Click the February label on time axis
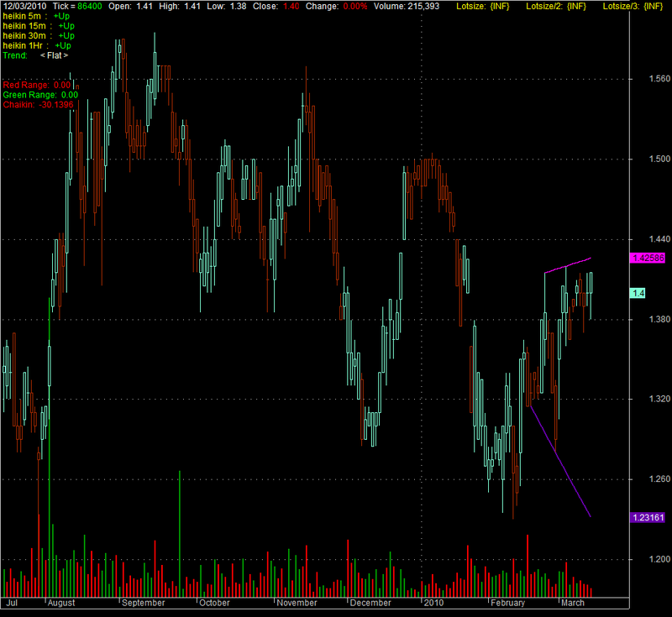 [x=507, y=603]
